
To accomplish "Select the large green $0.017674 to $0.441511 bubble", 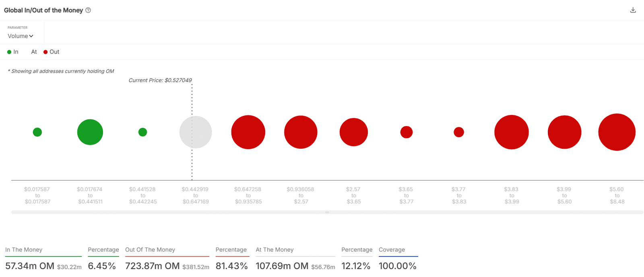I will [90, 132].
